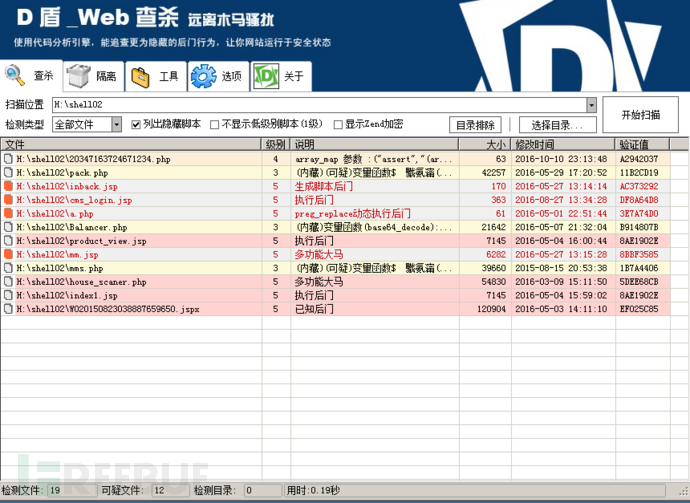
Task: Open the 查杀 scan tab
Action: (x=31, y=76)
